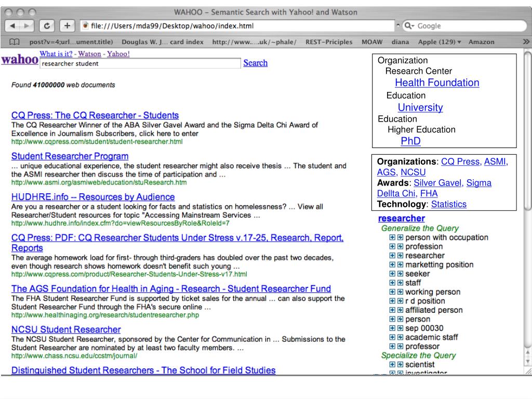Click the browser address bar
Image resolution: width=532 pixels, height=399 pixels.
tap(237, 26)
